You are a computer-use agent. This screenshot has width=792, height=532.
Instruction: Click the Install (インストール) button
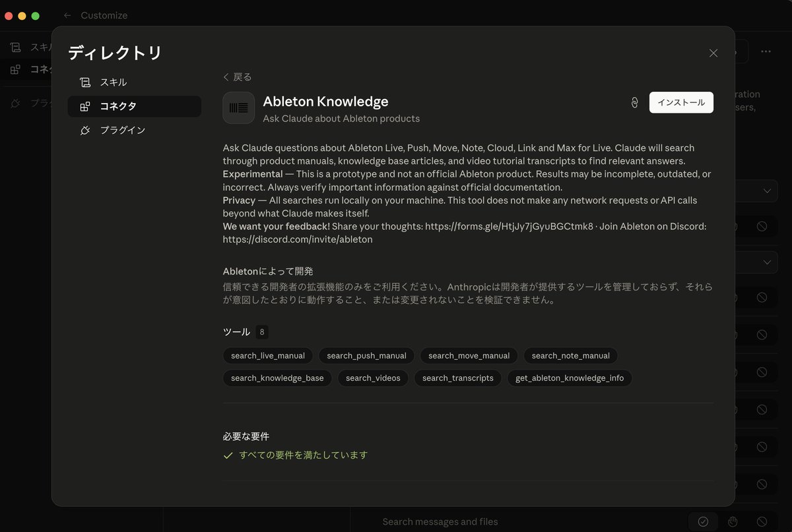pyautogui.click(x=681, y=102)
